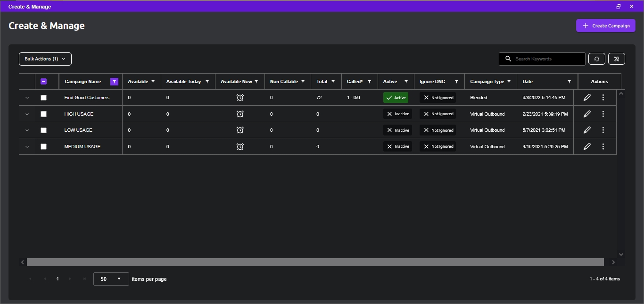Click the table scroll right arrow
The height and width of the screenshot is (304, 644).
[613, 262]
